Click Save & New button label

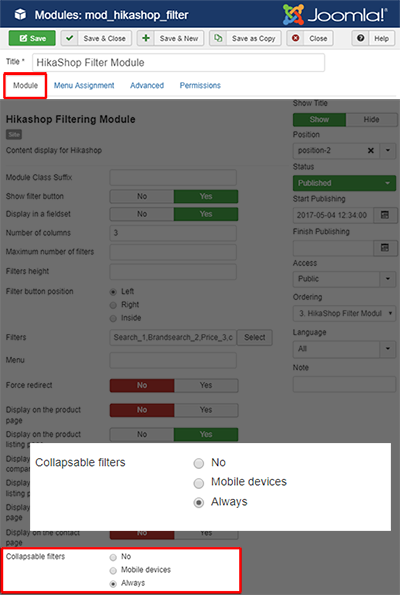[179, 39]
